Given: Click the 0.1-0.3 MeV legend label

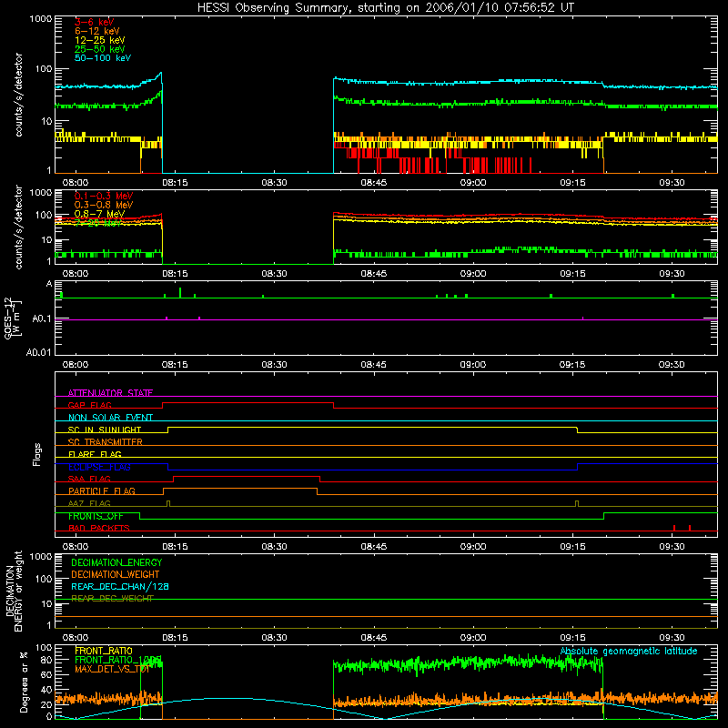Looking at the screenshot, I should (104, 196).
